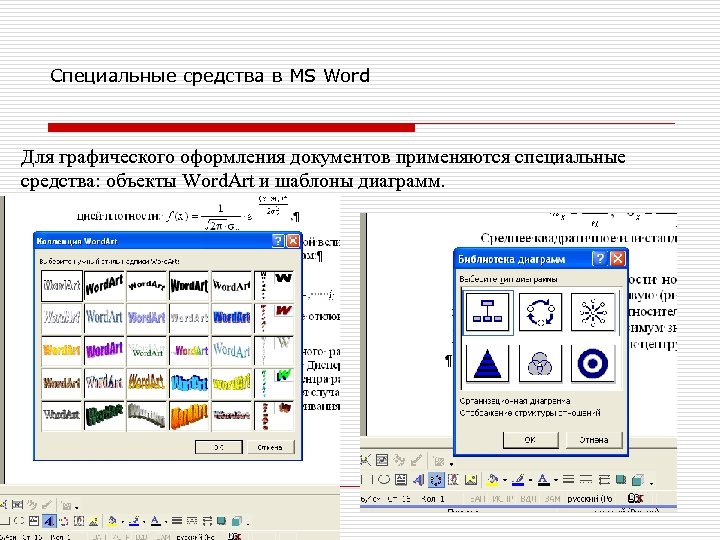Open Fill Color dropdown arrow in left drawing toolbar

coord(123,522)
